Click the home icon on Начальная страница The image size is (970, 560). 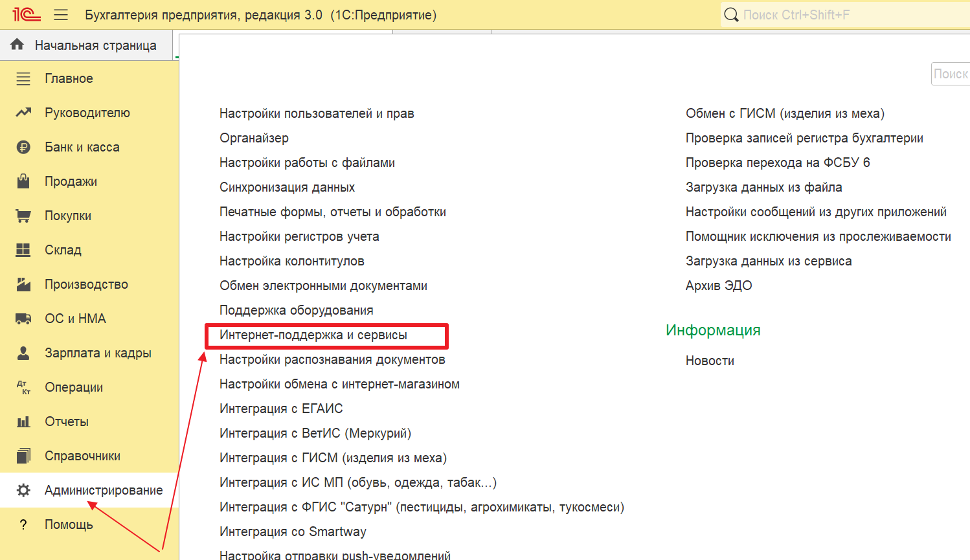point(17,45)
